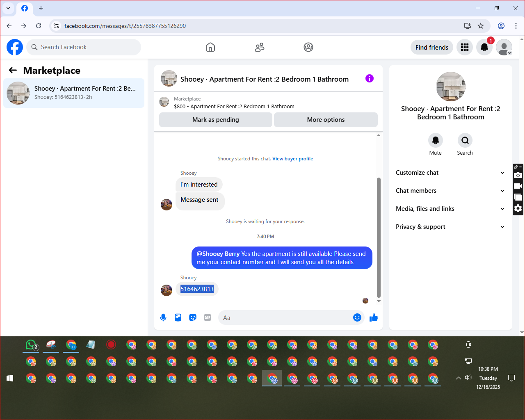Click the facebook.com address bar URL

coord(125,26)
